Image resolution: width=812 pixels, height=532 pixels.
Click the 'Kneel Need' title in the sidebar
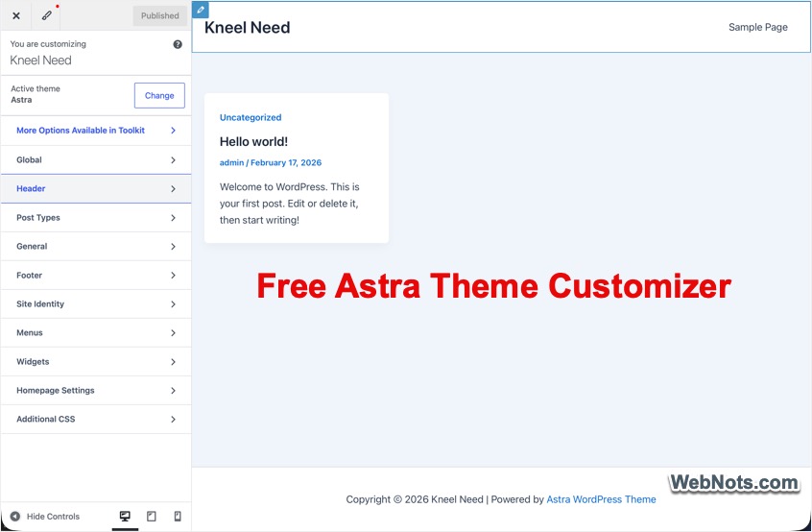[x=41, y=60]
